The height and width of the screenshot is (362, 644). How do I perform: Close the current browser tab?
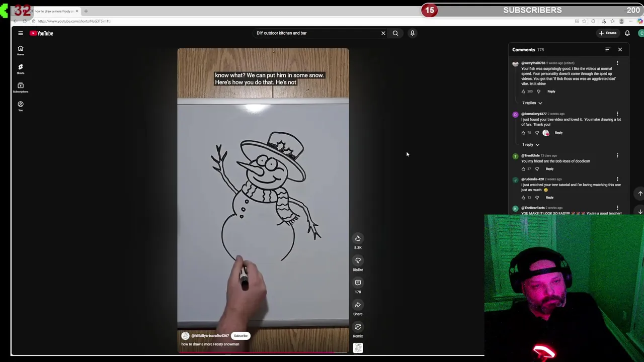77,11
